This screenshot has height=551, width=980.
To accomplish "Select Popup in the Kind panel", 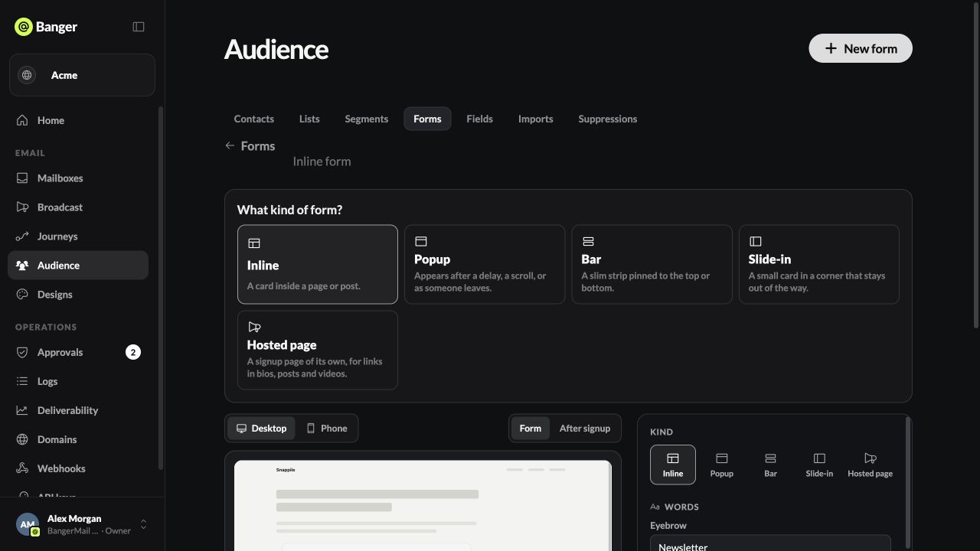I will pos(722,465).
